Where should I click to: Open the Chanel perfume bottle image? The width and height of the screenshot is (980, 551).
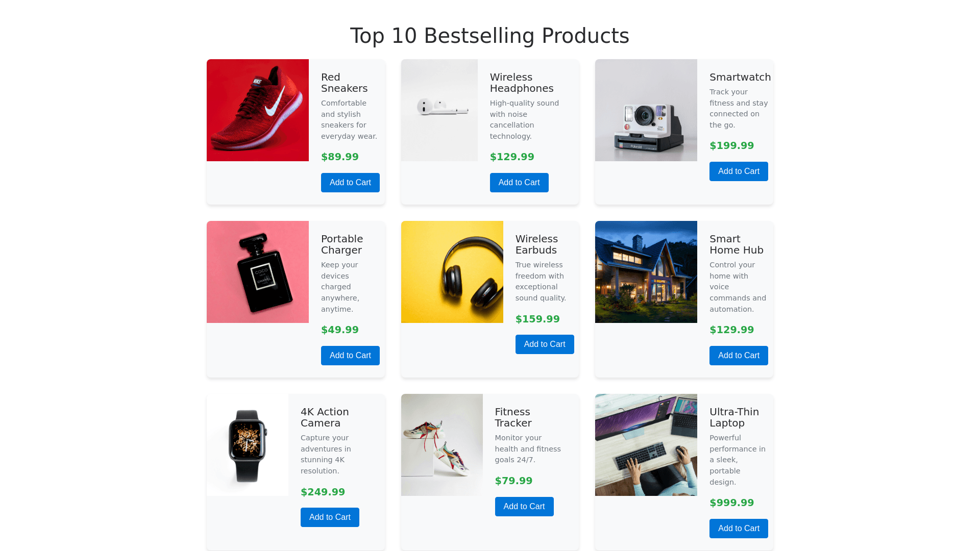(x=258, y=272)
